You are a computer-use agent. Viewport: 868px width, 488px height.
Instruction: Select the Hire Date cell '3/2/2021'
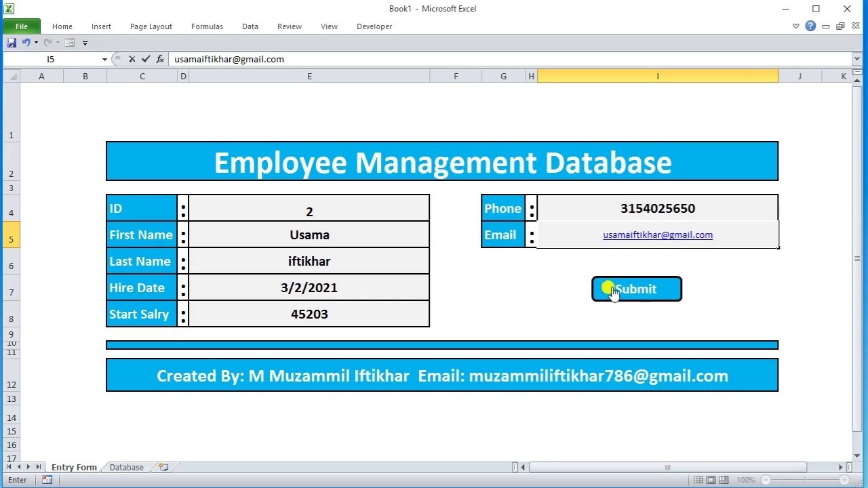point(309,287)
